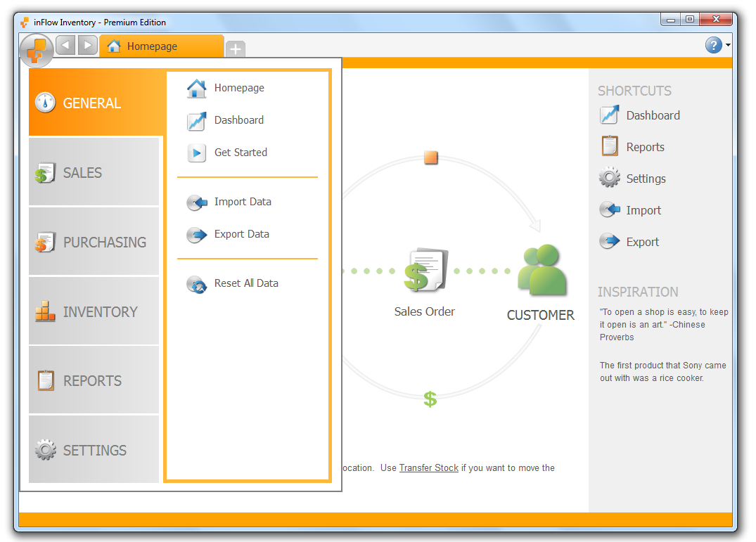Click the SALES dollar document icon
This screenshot has height=542, width=756.
pos(45,172)
